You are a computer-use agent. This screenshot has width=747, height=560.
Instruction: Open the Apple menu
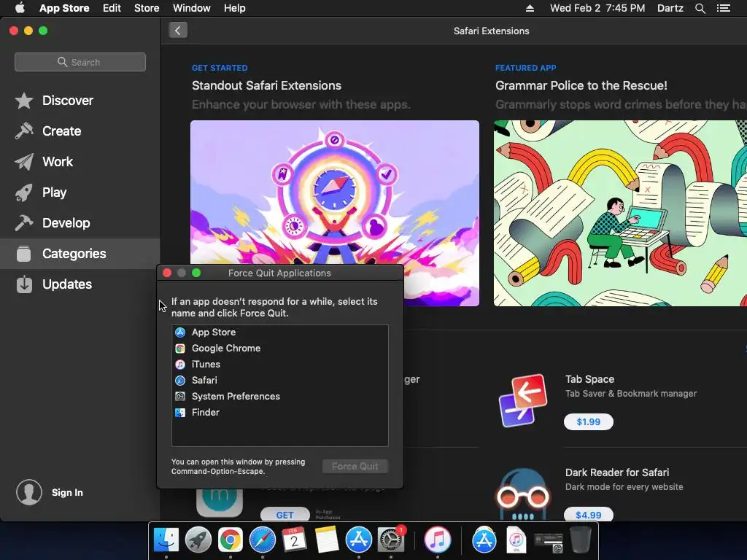pyautogui.click(x=20, y=7)
